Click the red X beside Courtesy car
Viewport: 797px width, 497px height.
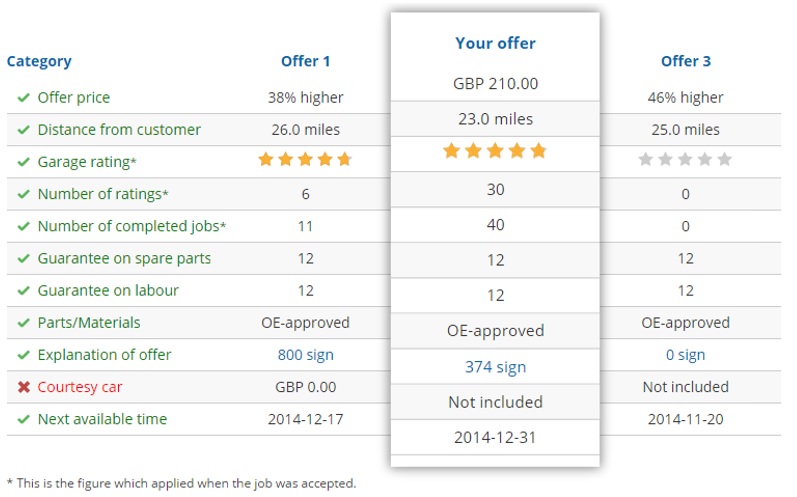pos(24,387)
